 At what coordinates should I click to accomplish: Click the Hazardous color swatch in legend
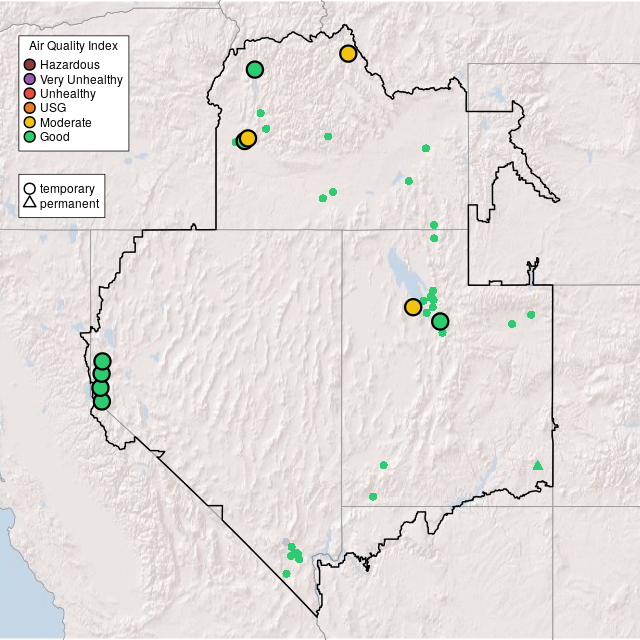[31, 65]
